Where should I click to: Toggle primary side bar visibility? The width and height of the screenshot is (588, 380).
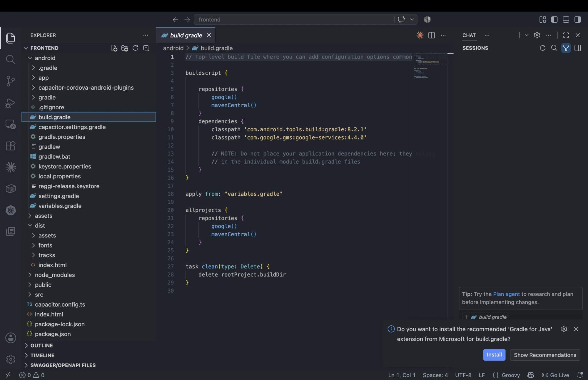554,19
